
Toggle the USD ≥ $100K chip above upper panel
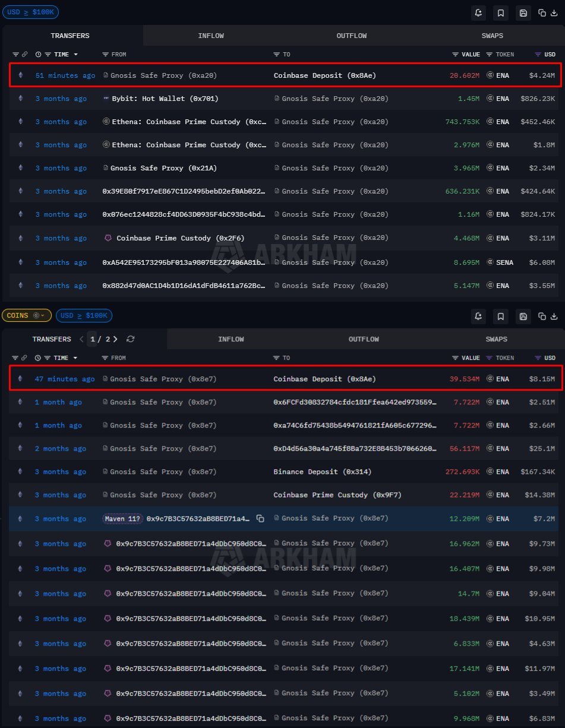tap(30, 12)
